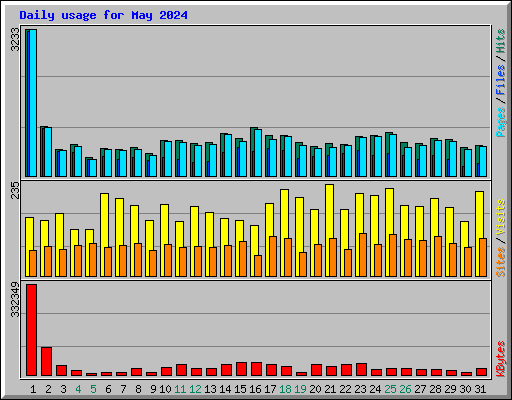
Task: Click day 13 on the x-axis
Action: 210,389
